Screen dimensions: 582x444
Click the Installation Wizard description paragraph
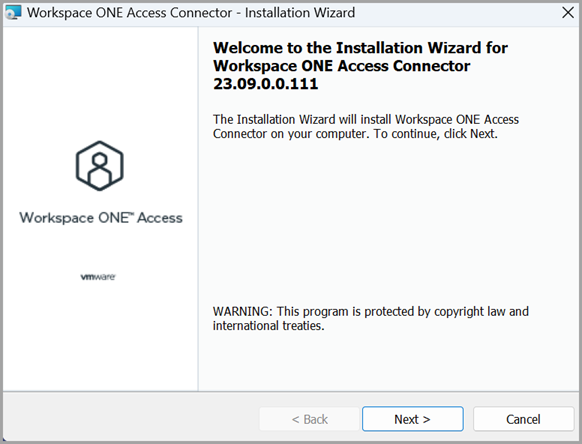(366, 127)
